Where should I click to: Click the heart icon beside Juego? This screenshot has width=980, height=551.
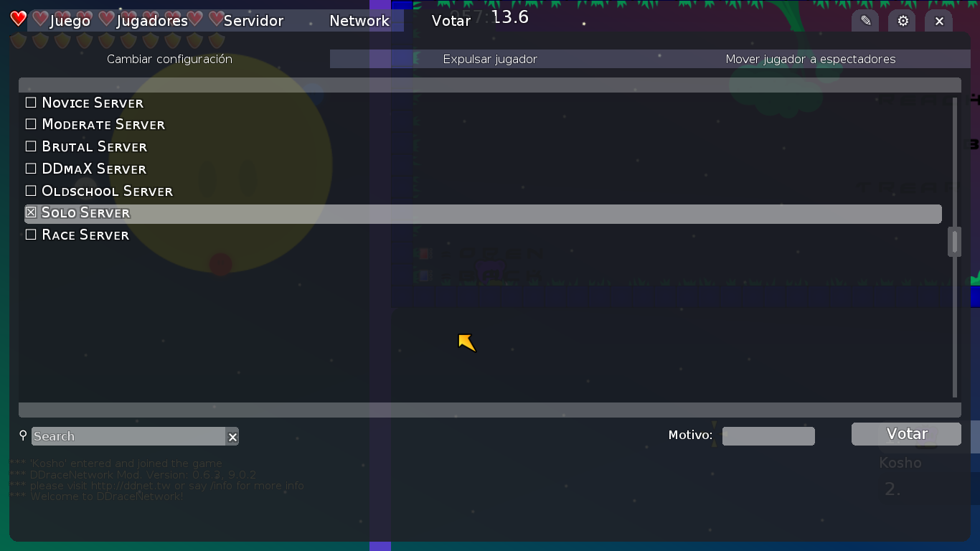tap(39, 19)
